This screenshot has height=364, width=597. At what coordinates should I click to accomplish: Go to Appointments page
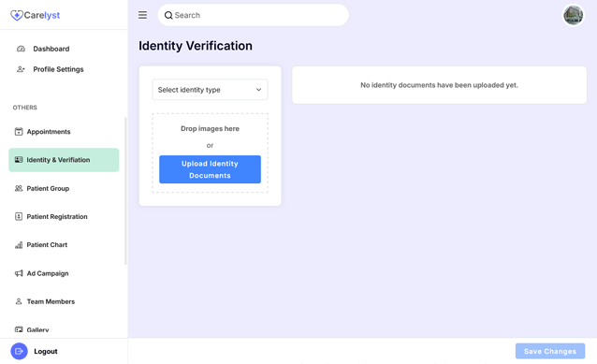pos(49,132)
